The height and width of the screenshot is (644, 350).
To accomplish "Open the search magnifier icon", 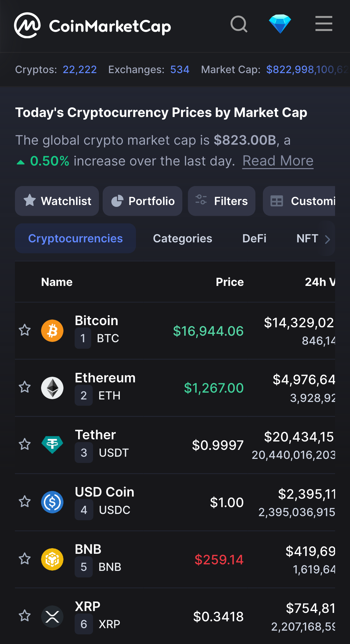I will pos(239,24).
